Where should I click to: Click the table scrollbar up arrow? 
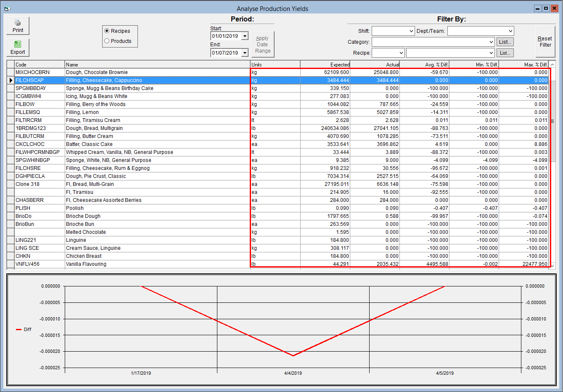click(552, 64)
